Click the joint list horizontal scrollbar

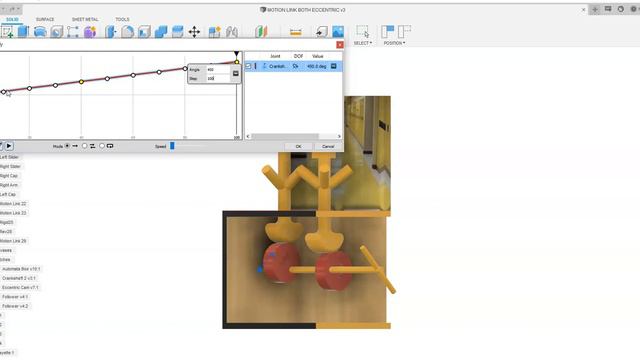pyautogui.click(x=285, y=136)
